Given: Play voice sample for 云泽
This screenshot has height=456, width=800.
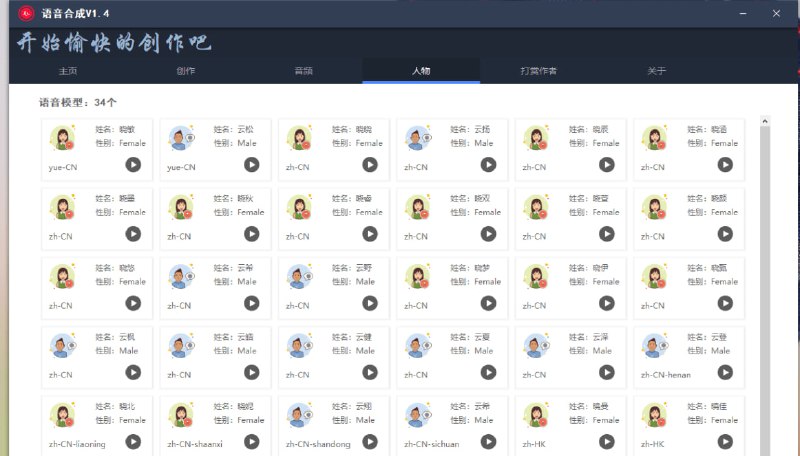Looking at the screenshot, I should [x=607, y=373].
